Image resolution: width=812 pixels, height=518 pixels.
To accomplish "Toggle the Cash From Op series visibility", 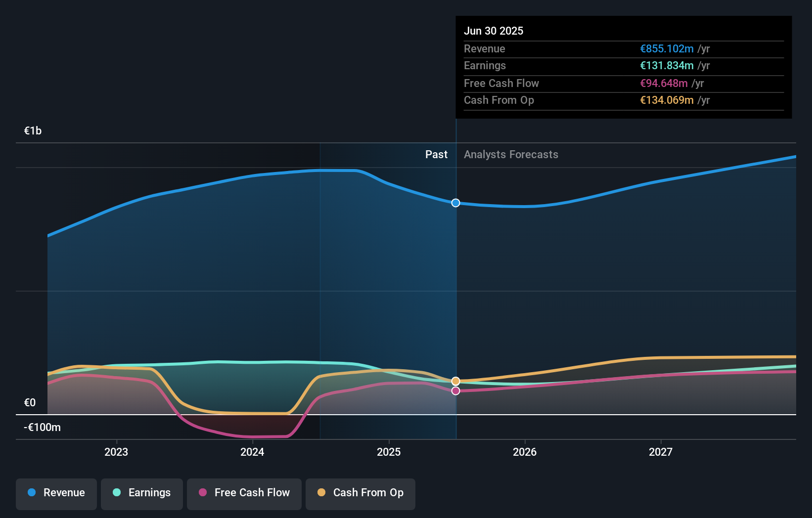I will pyautogui.click(x=360, y=493).
